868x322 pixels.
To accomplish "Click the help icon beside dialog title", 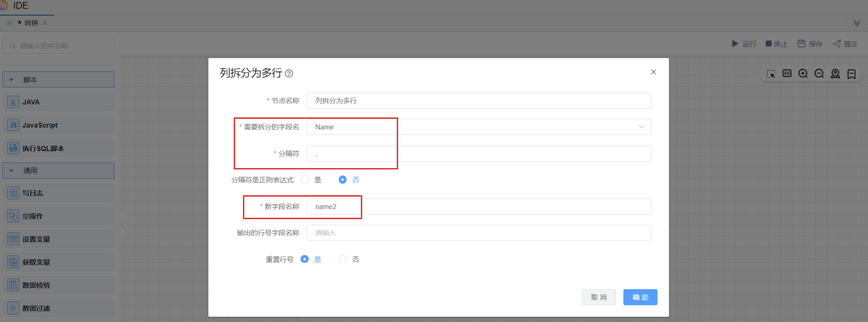I will tap(289, 73).
